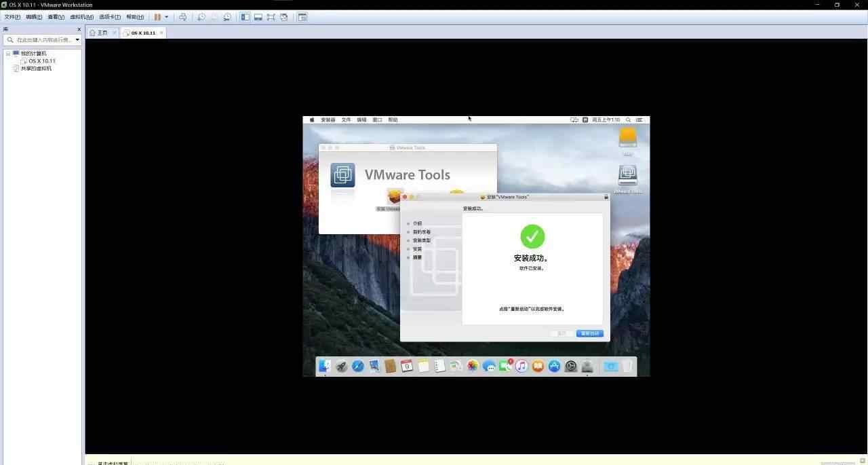This screenshot has height=465, width=868.
Task: Open iTunes from the Dock
Action: [521, 366]
